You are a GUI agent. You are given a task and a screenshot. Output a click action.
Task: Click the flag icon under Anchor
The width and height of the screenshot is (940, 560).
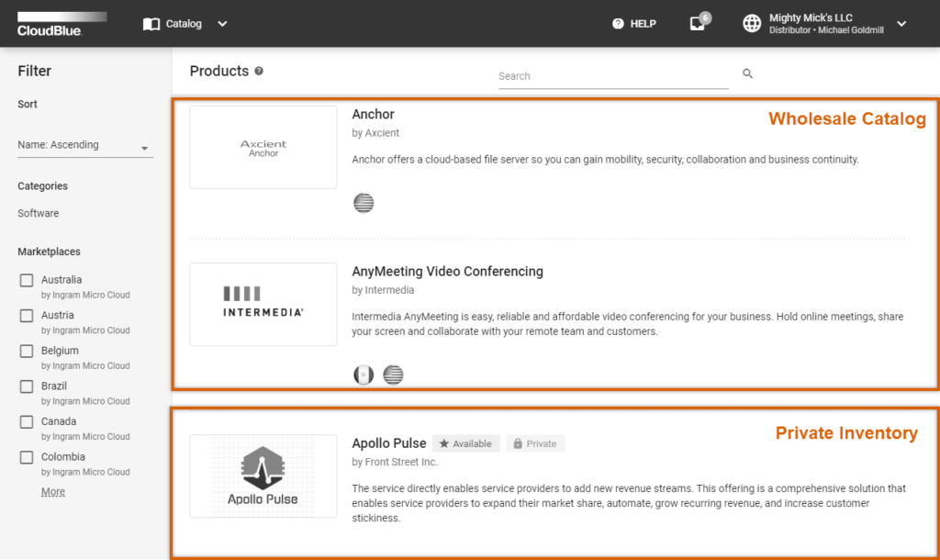[364, 203]
